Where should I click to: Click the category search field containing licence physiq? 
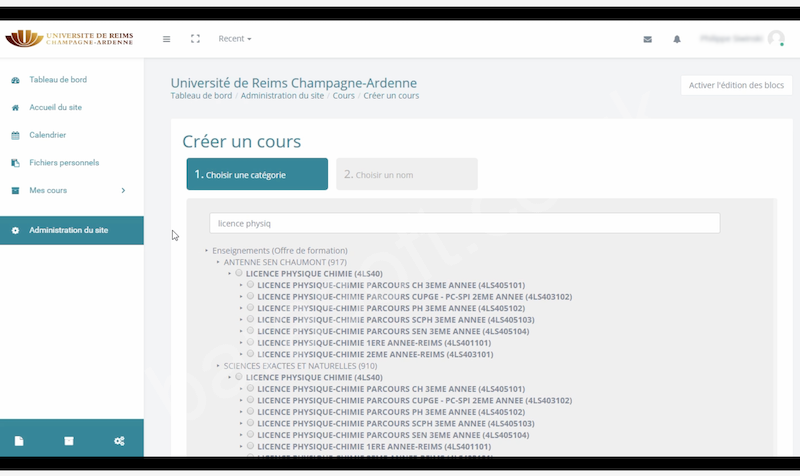465,223
